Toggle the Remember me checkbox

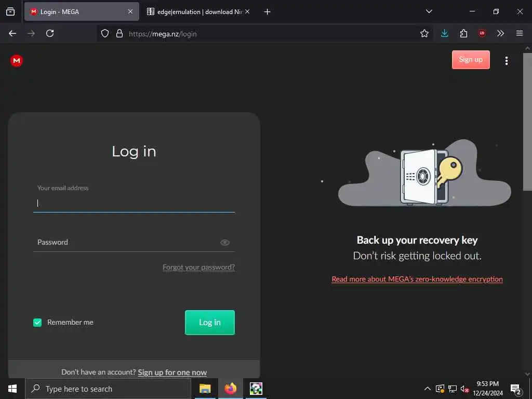pyautogui.click(x=37, y=322)
